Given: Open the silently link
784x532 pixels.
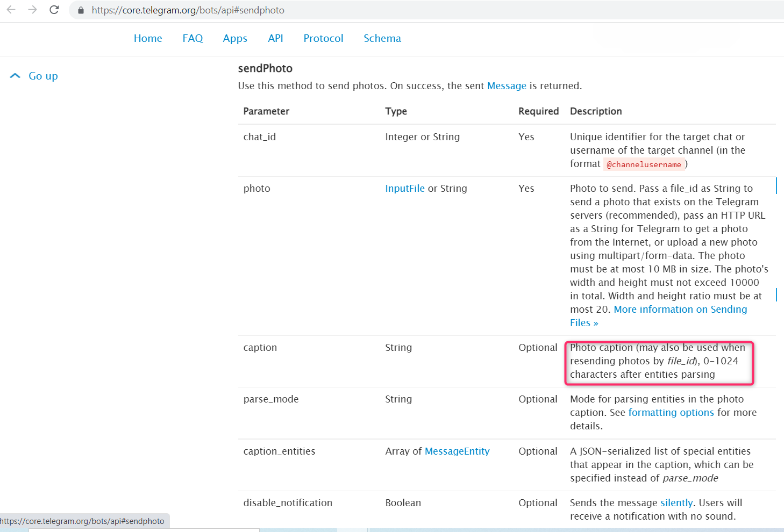Looking at the screenshot, I should 676,502.
